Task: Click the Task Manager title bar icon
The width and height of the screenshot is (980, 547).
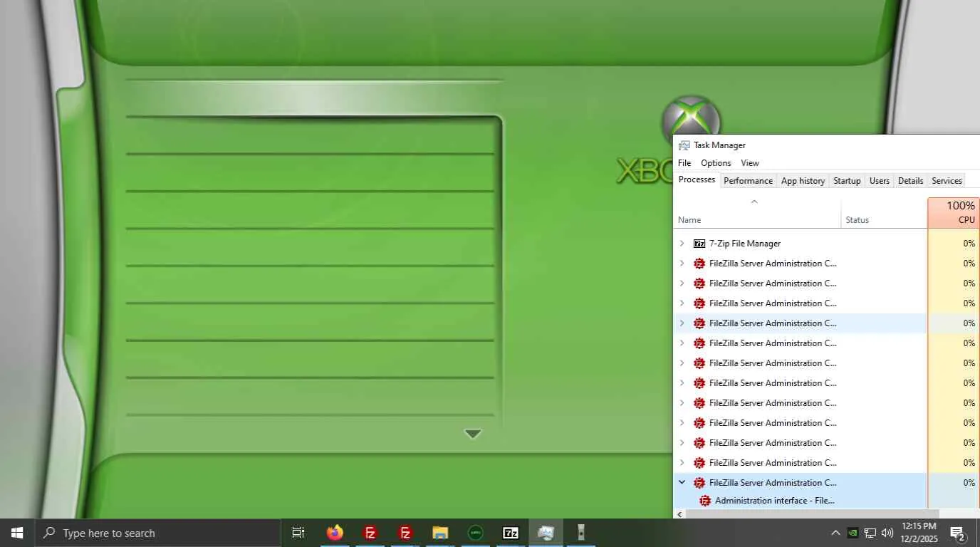Action: (x=684, y=145)
